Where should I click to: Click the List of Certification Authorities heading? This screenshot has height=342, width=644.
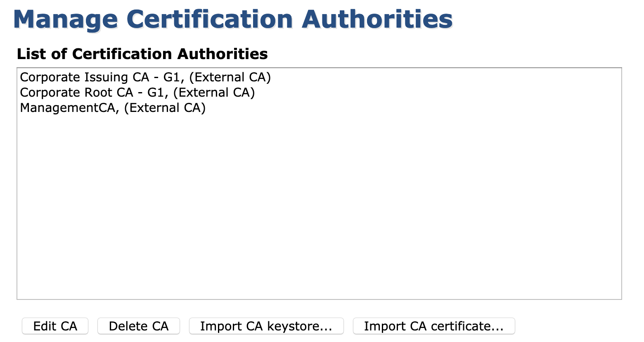pos(142,54)
